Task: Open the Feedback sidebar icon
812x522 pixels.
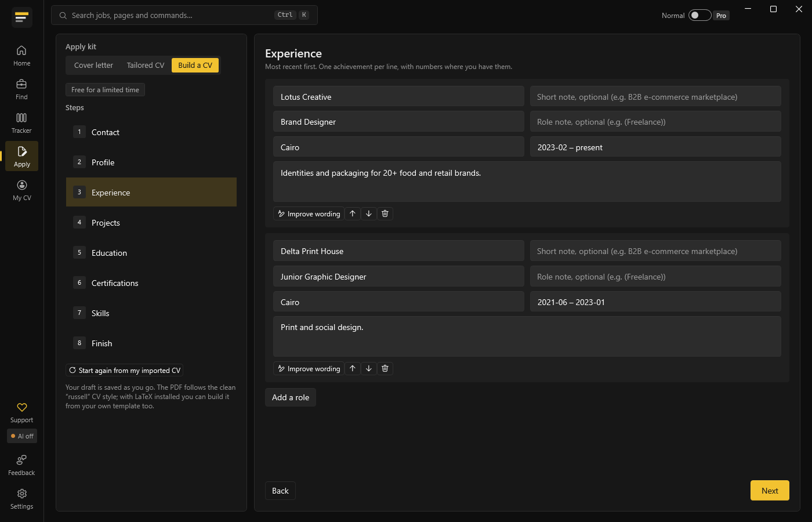Action: [x=21, y=465]
